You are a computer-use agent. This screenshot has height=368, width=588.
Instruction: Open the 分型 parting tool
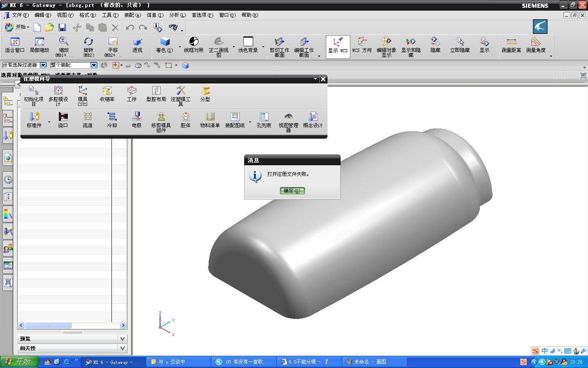205,94
